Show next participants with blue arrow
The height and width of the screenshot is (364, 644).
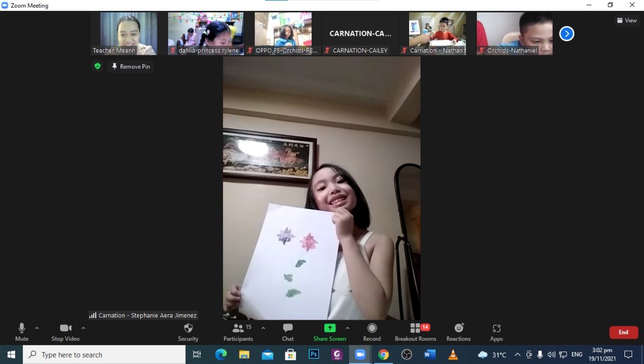pyautogui.click(x=567, y=34)
